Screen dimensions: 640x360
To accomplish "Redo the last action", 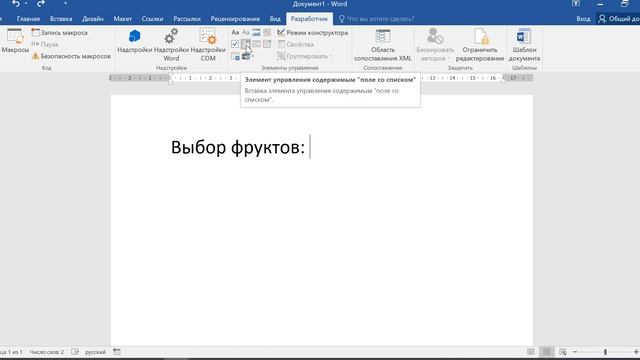I will tap(41, 4).
